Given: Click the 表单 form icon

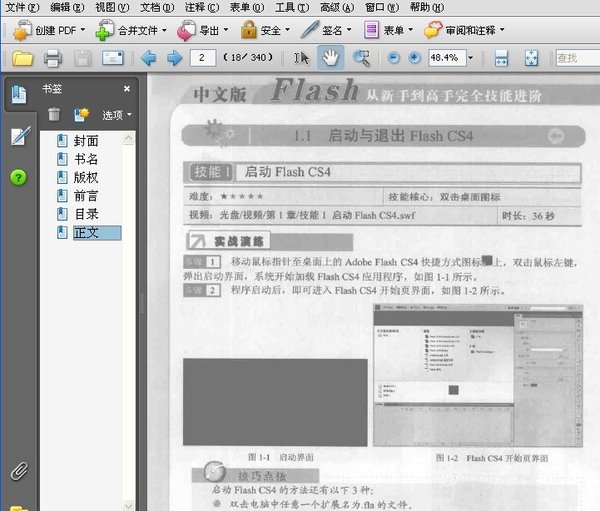Looking at the screenshot, I should 371,30.
